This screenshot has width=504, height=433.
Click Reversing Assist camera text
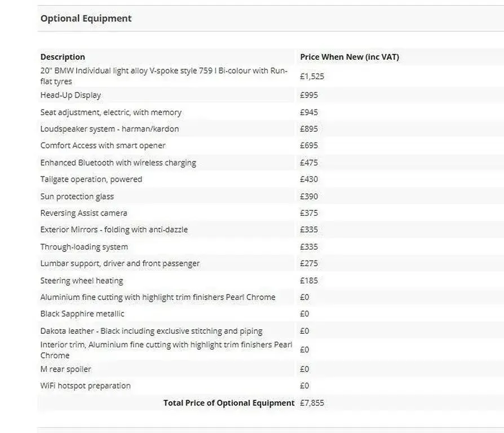pyautogui.click(x=83, y=213)
